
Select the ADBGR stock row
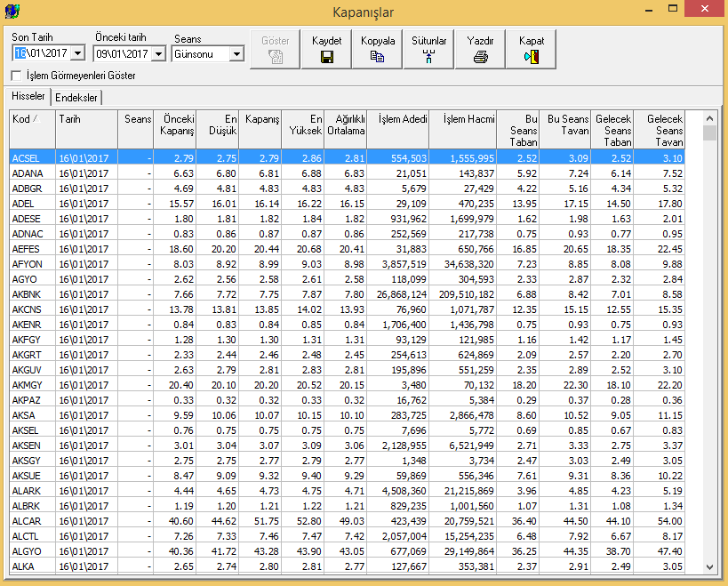click(x=348, y=189)
